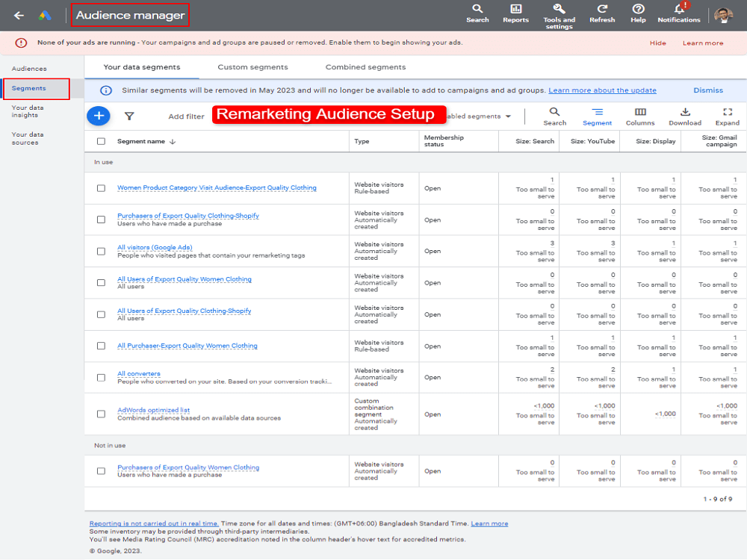The width and height of the screenshot is (747, 560).
Task: Click Learn more on the warning banner
Action: 703,43
